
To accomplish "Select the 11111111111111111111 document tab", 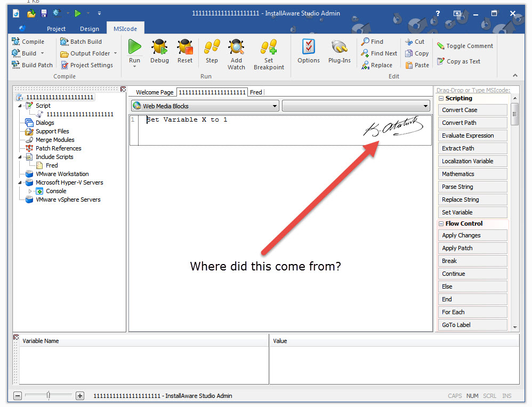I will (x=212, y=92).
